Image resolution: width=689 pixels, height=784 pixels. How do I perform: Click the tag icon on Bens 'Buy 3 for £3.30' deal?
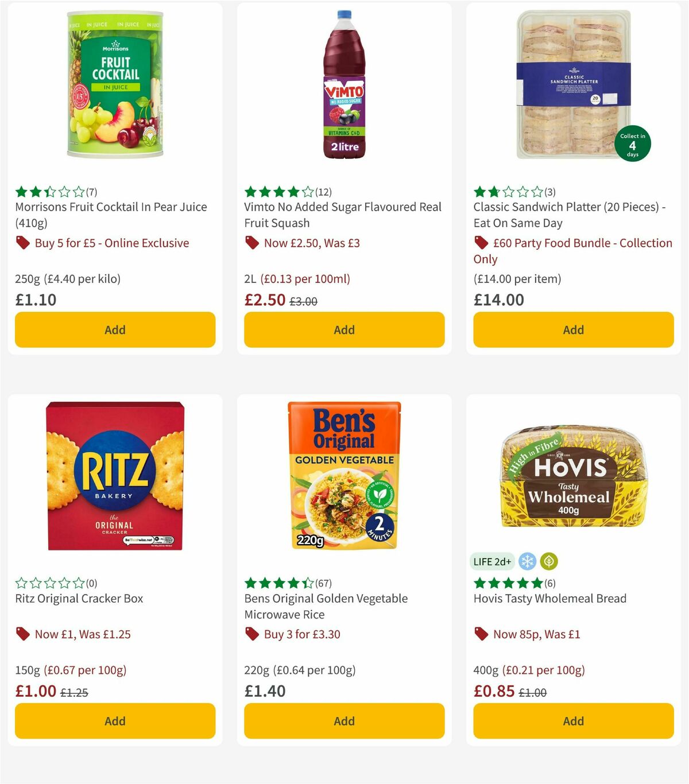tap(251, 634)
